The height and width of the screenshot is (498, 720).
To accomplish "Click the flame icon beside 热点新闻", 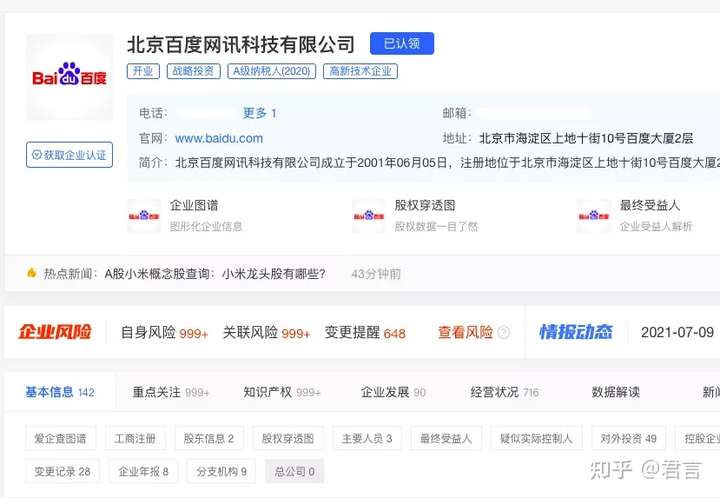I will [x=32, y=273].
